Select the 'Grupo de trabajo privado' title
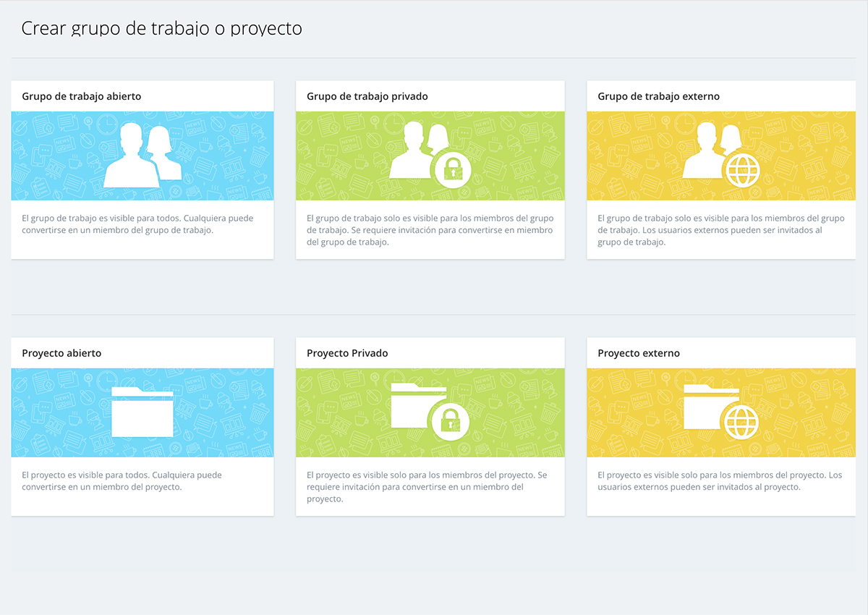 [x=367, y=96]
